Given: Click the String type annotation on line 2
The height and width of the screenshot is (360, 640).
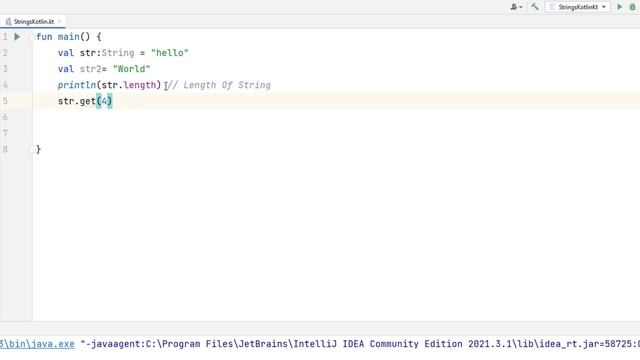Looking at the screenshot, I should tap(118, 53).
